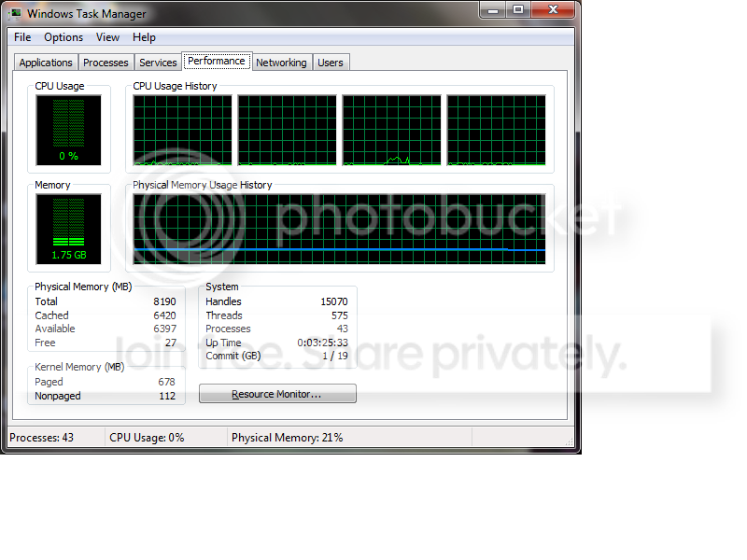
Task: Click the CPU Usage 0% meter
Action: click(x=68, y=130)
